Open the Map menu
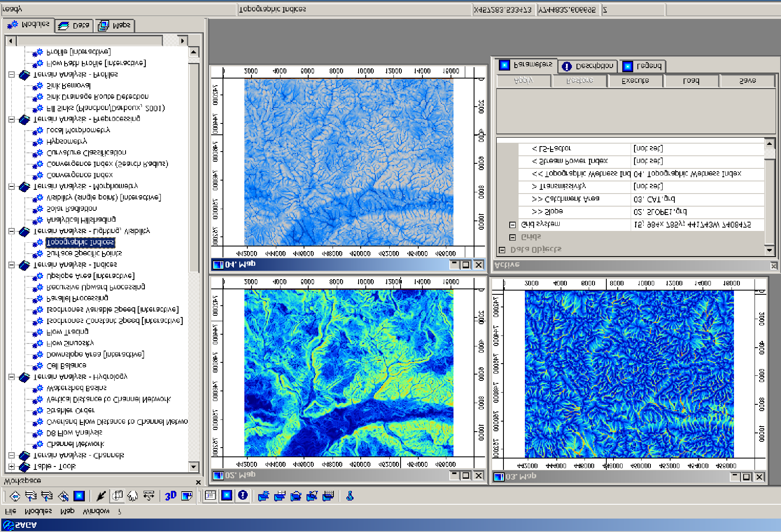Viewport: 781px width, 532px height. (x=67, y=511)
